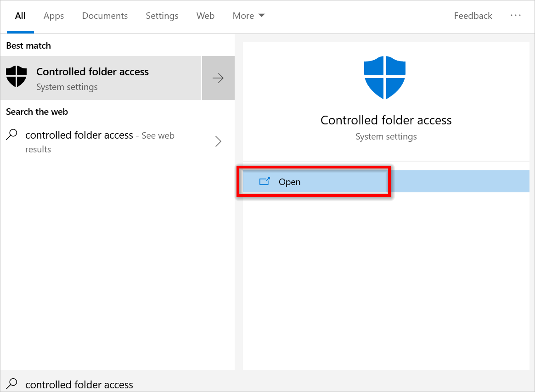Select the Documents search filter
Screen dimensions: 535x392
[105, 15]
